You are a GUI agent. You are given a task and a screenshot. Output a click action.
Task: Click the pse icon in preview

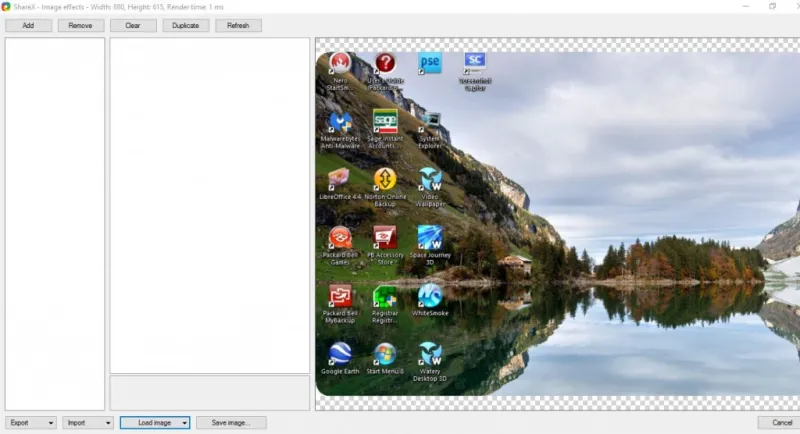[x=430, y=64]
